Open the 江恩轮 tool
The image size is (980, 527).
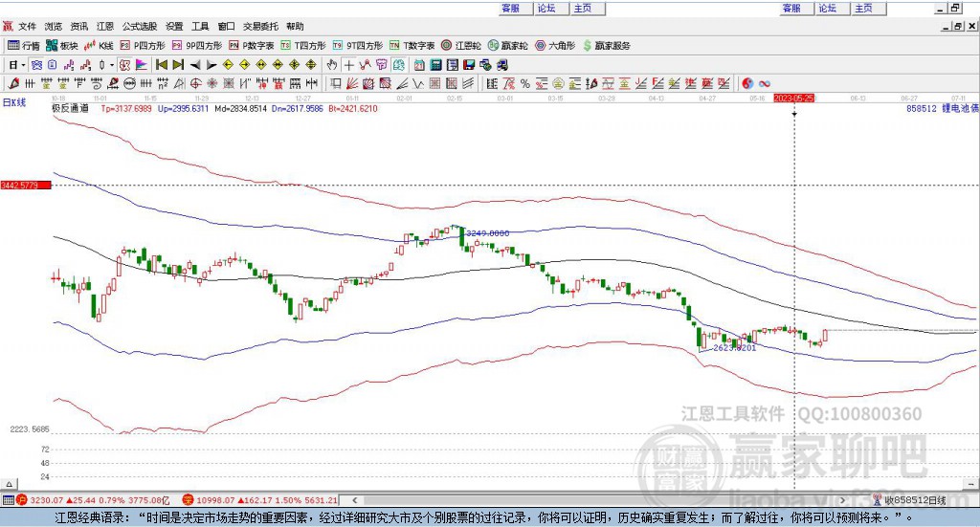coord(461,46)
